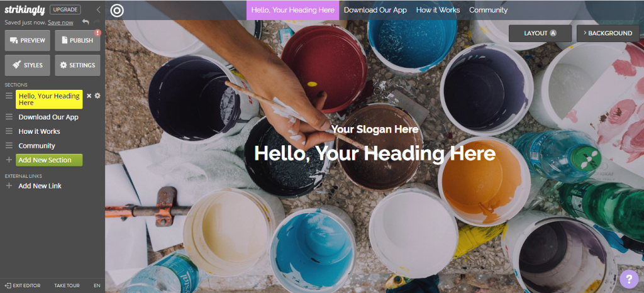Click the plus icon beside Add New Link
644x293 pixels.
[x=9, y=186]
